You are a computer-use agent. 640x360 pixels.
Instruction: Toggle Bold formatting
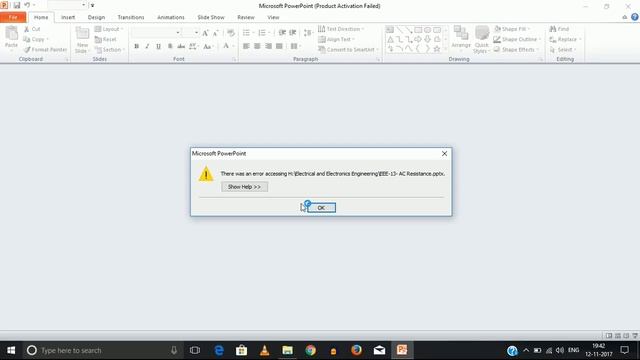point(136,46)
